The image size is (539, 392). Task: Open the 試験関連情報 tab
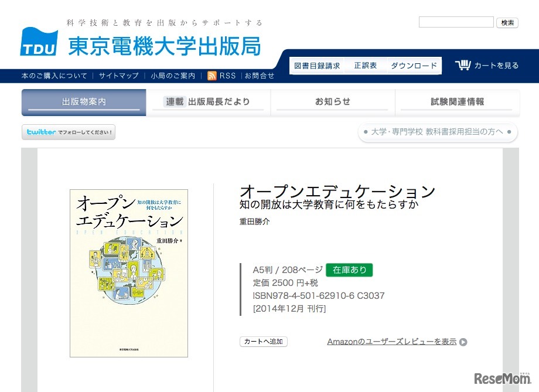click(456, 100)
